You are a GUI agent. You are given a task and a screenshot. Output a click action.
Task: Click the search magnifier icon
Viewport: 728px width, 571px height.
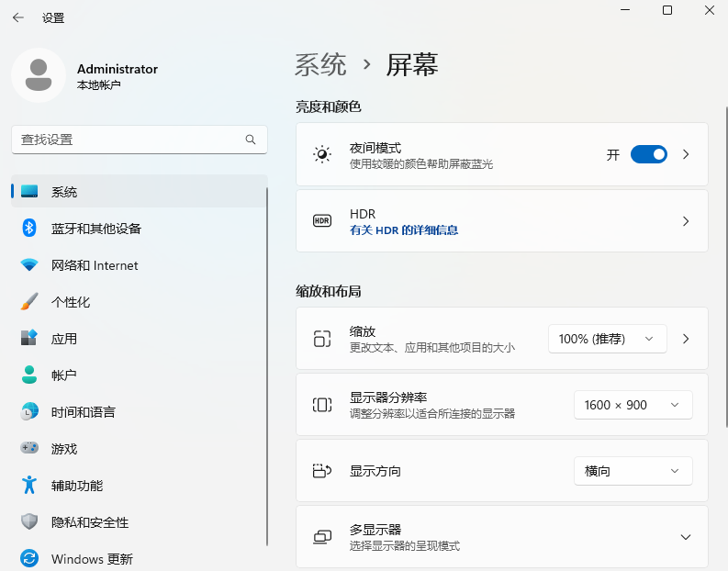251,140
